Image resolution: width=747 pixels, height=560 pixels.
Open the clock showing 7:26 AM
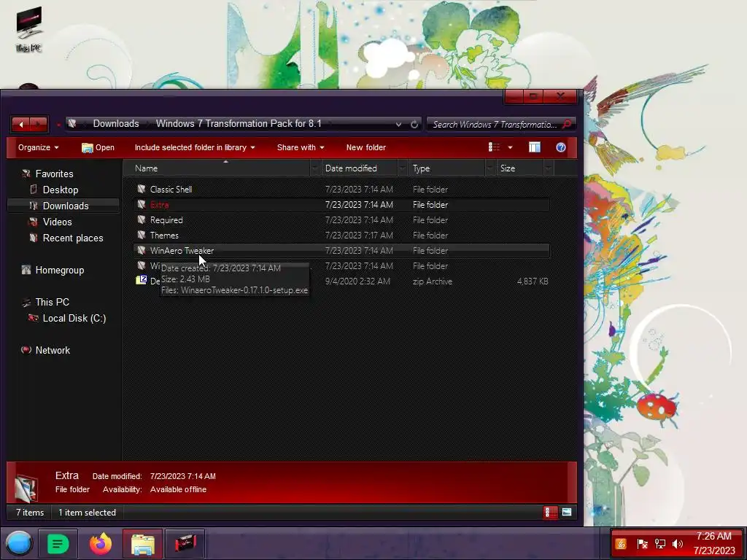click(x=713, y=543)
